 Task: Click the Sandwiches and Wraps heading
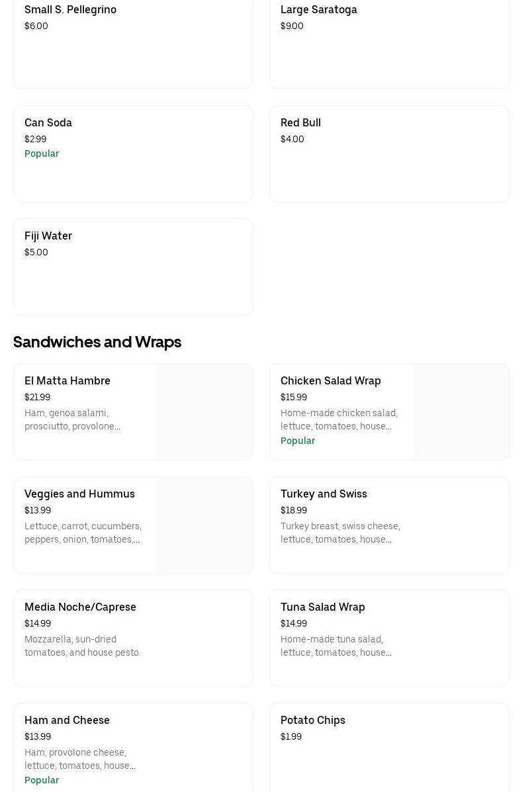[x=97, y=341]
